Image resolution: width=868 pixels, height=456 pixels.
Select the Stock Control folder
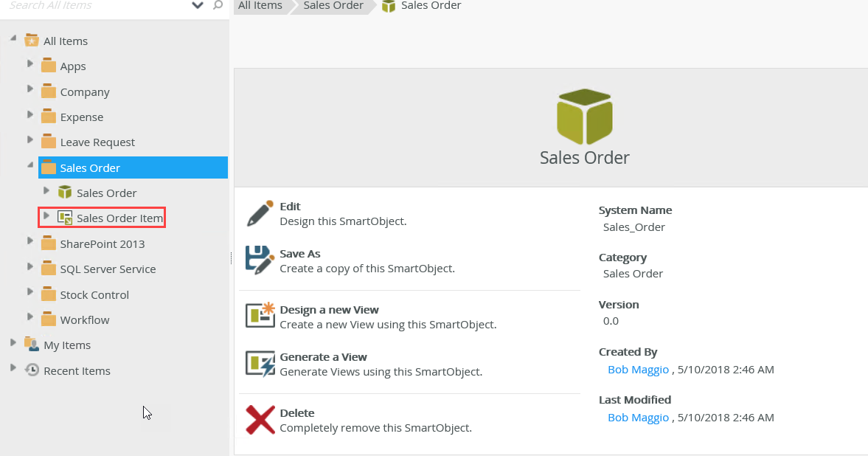(x=94, y=294)
